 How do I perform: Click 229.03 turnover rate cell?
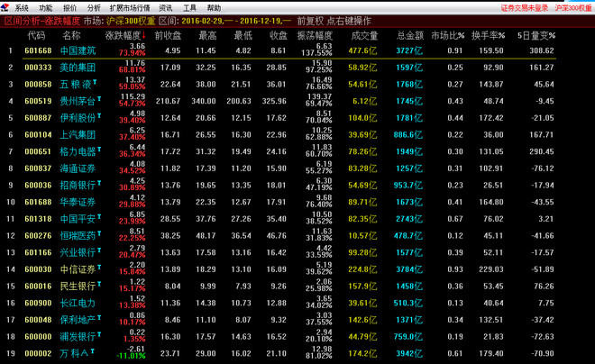pyautogui.click(x=491, y=269)
